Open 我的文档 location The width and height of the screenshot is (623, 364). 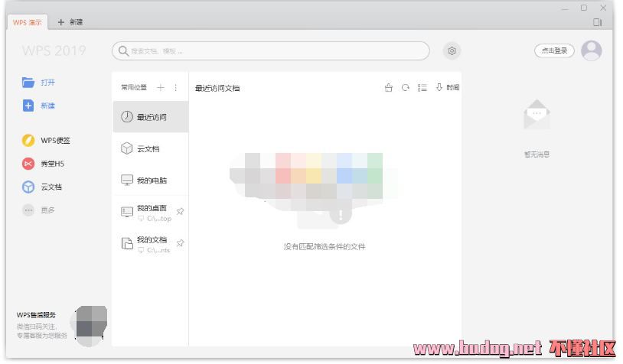pyautogui.click(x=151, y=244)
